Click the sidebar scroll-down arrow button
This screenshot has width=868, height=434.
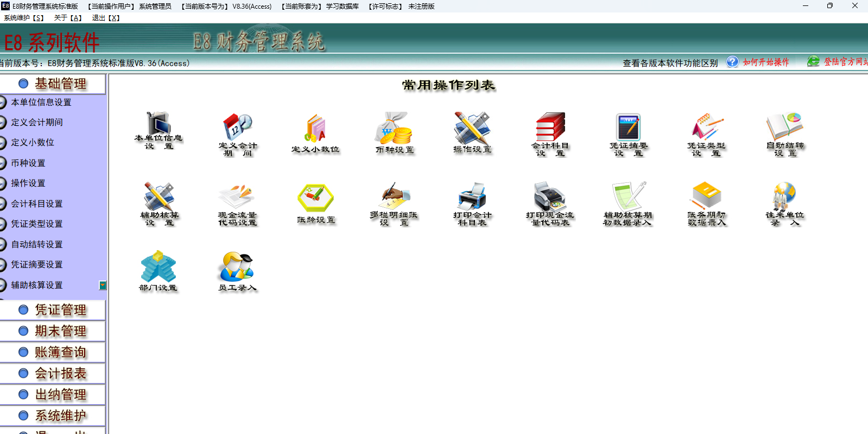[103, 285]
